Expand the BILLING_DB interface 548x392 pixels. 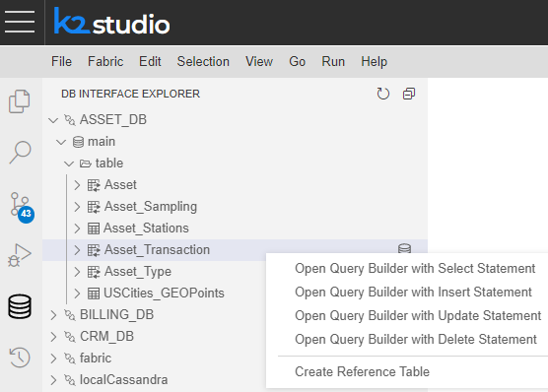[53, 315]
